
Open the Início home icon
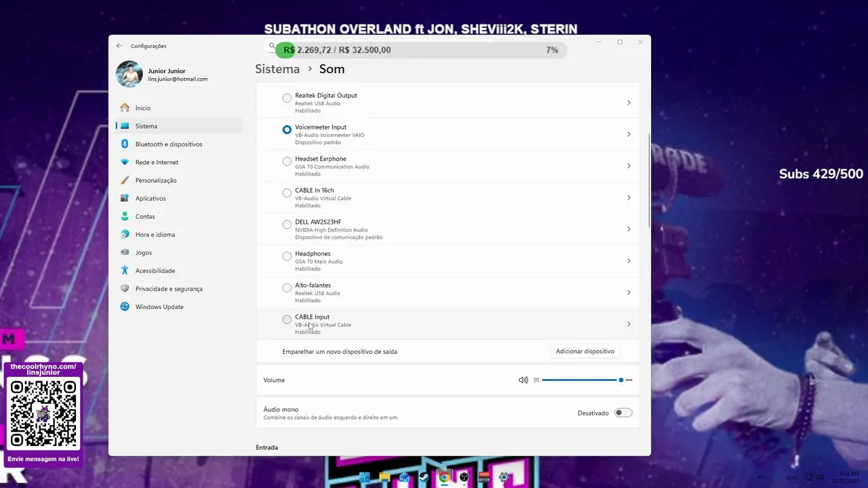point(125,108)
